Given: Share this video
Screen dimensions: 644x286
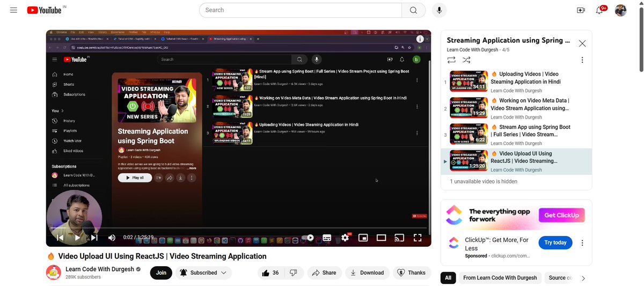Looking at the screenshot, I should pos(324,273).
